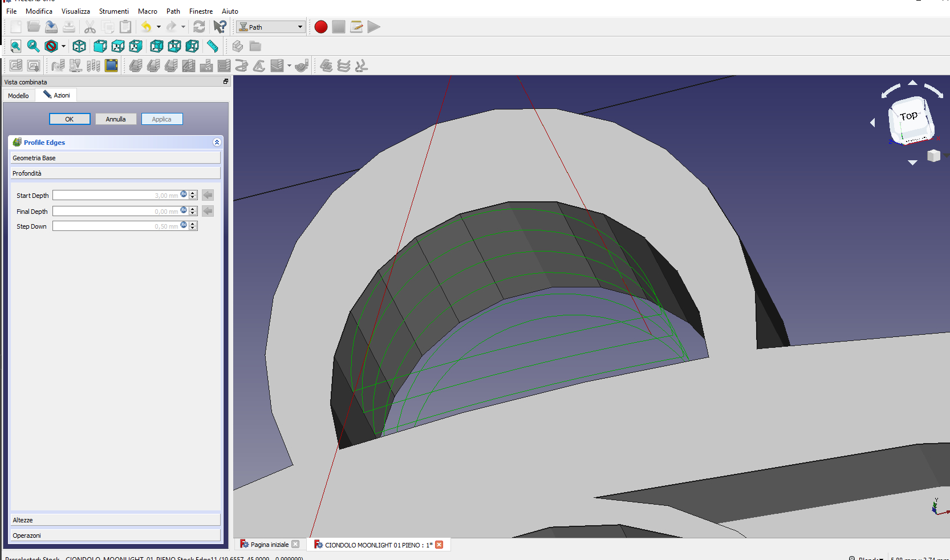Adjust Start Depth spinner arrows
This screenshot has width=950, height=560.
(x=193, y=195)
